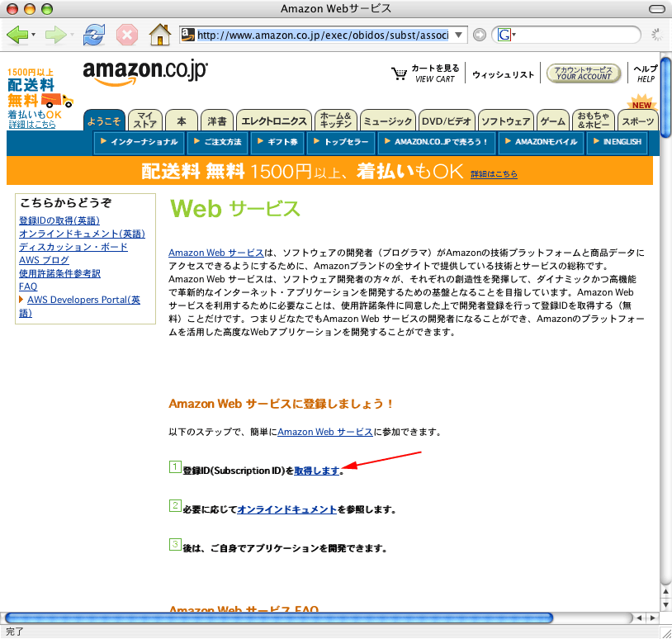The height and width of the screenshot is (639, 672).
Task: Open the ギフト券 submenu item
Action: point(277,142)
